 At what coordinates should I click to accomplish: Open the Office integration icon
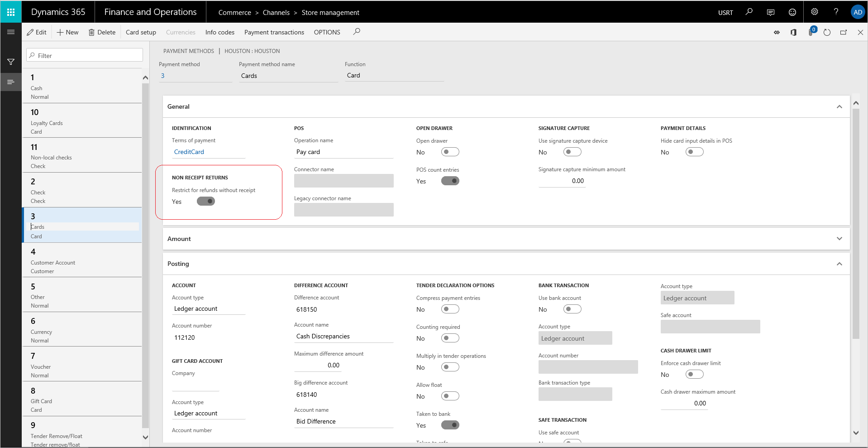793,32
